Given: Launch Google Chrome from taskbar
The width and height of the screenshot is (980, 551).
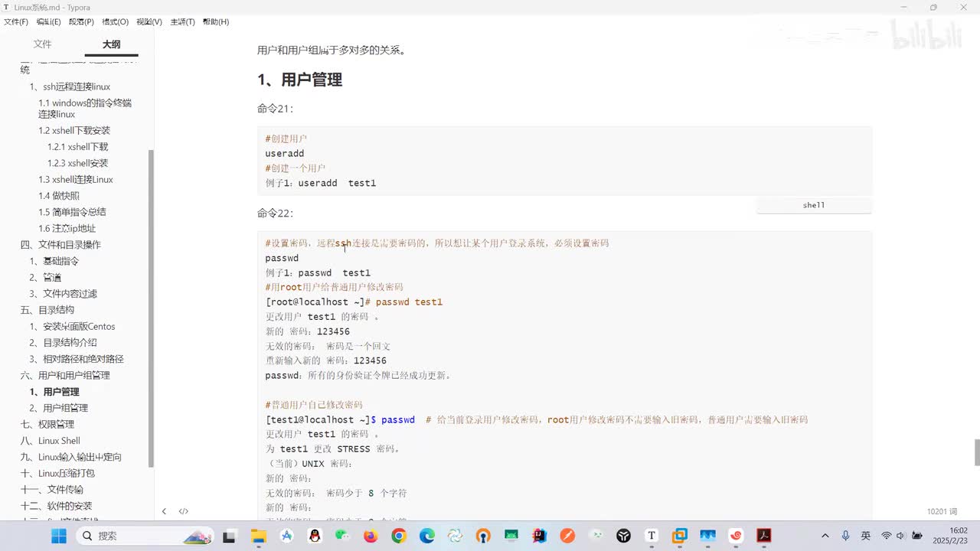Looking at the screenshot, I should [x=398, y=536].
